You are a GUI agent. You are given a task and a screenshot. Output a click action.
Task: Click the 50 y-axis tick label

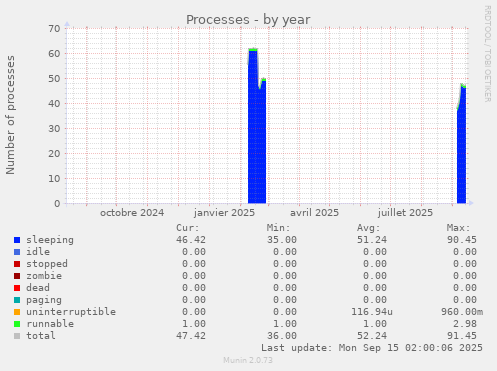coord(54,79)
